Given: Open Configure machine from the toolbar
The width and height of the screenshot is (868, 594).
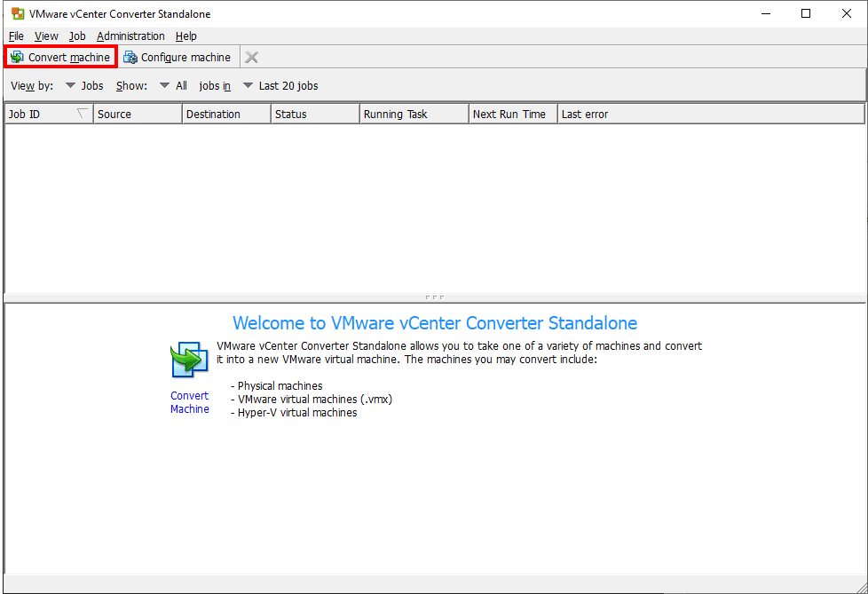Looking at the screenshot, I should 178,56.
